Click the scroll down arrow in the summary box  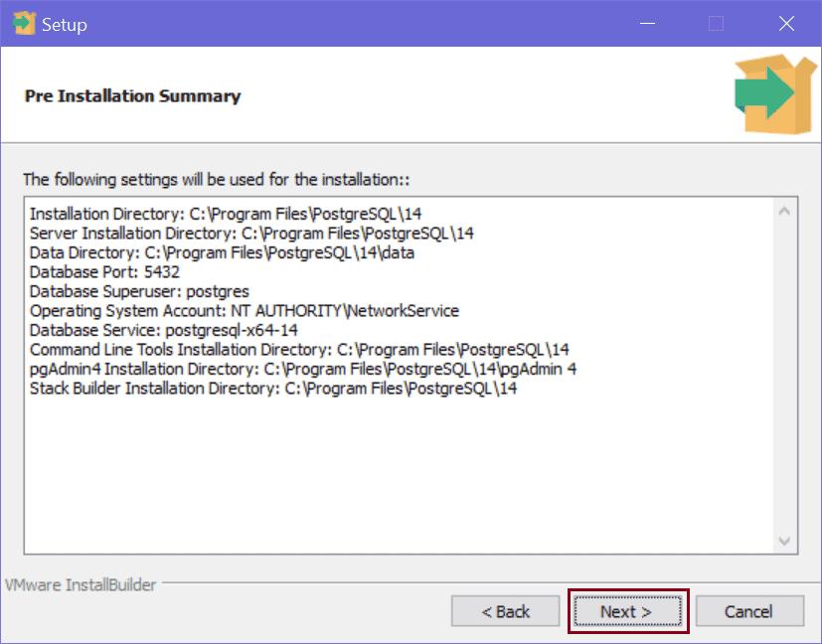784,541
